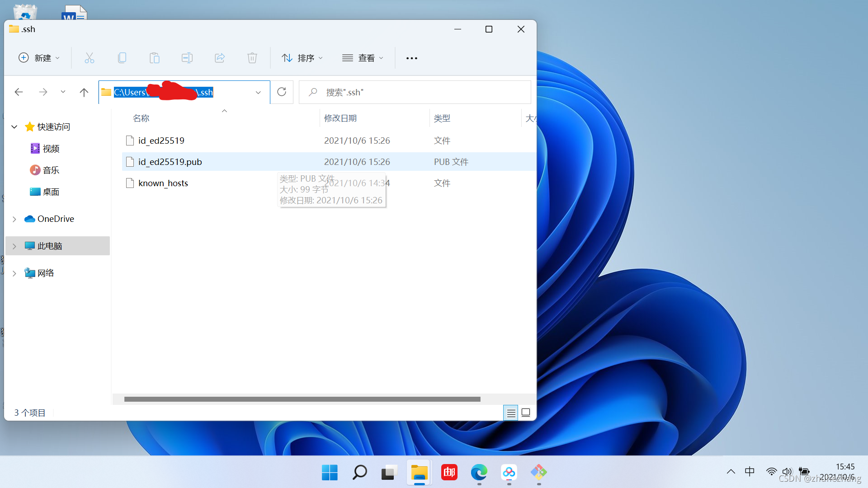This screenshot has width=868, height=488.
Task: Open the 新建 button menu
Action: (x=39, y=58)
